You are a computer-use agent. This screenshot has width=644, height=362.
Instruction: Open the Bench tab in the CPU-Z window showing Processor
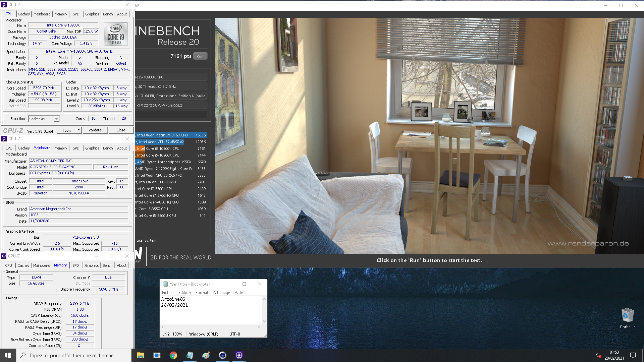(108, 14)
